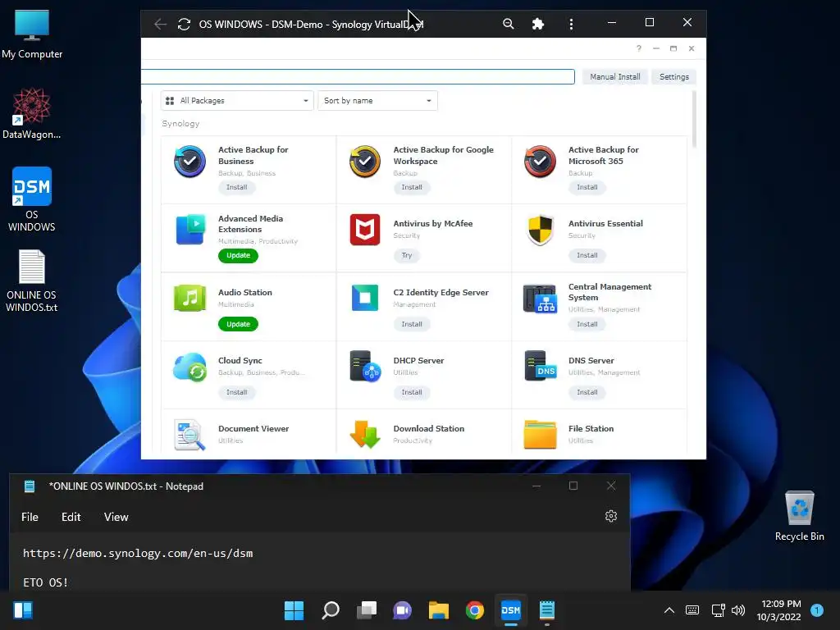Open Package Center Settings button

[674, 76]
